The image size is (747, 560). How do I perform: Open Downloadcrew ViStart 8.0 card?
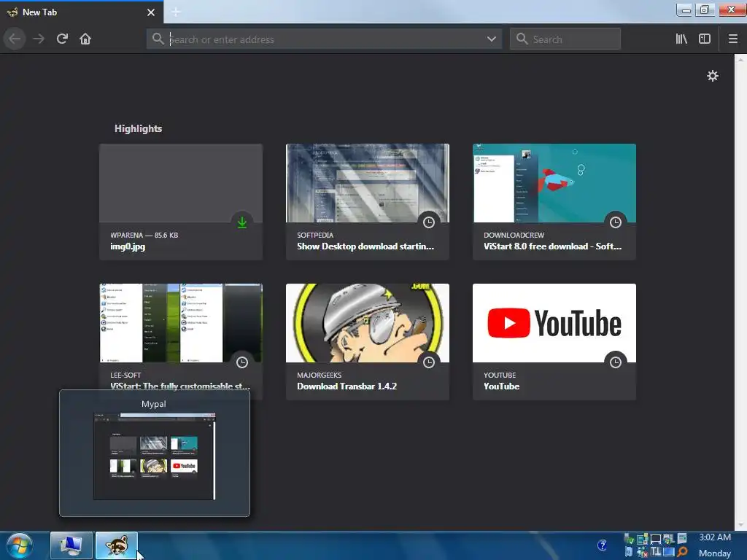pos(554,202)
